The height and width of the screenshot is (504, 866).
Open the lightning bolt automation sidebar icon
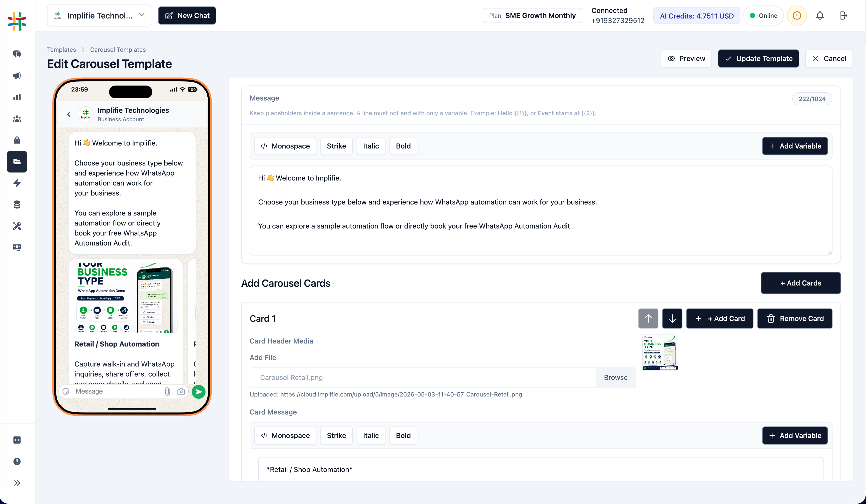(x=17, y=183)
